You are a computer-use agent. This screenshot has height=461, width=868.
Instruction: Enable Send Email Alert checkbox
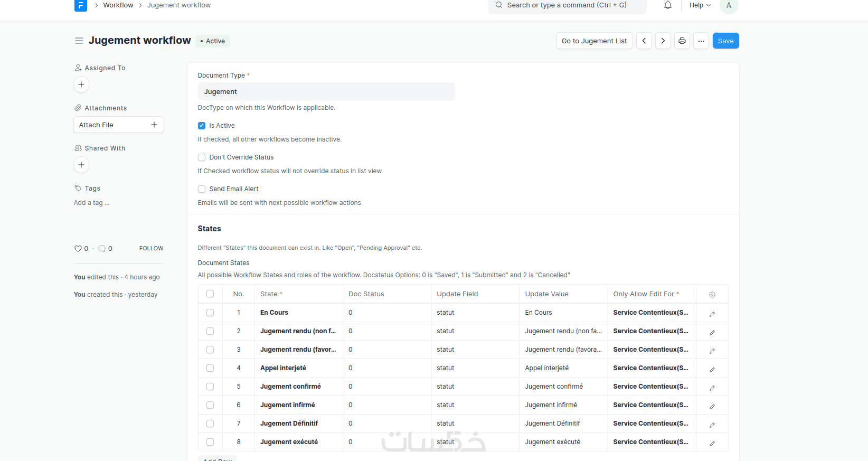click(202, 189)
